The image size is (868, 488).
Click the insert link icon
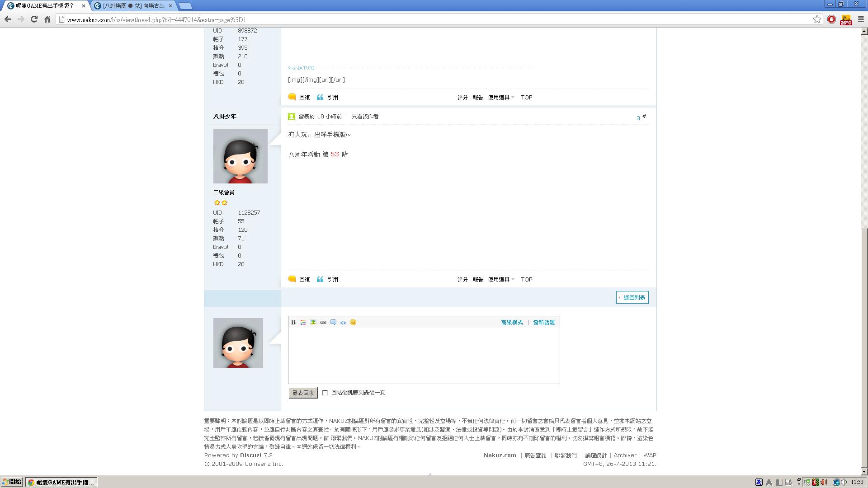323,322
